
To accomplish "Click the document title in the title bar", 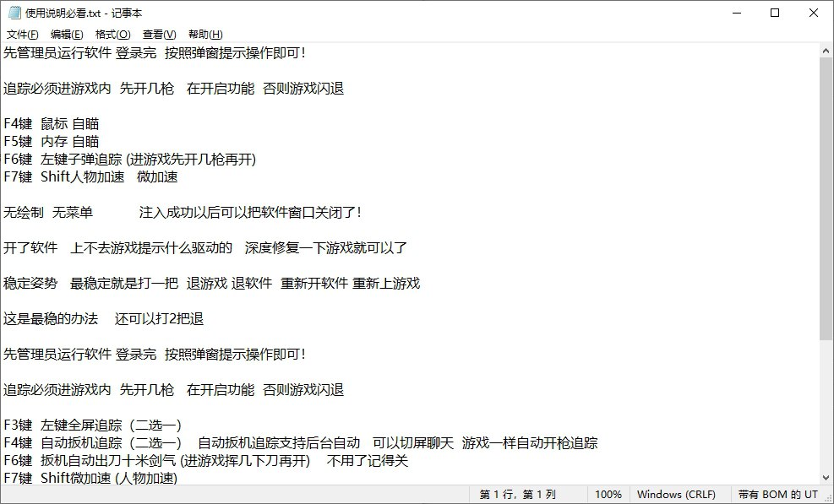I will click(84, 13).
